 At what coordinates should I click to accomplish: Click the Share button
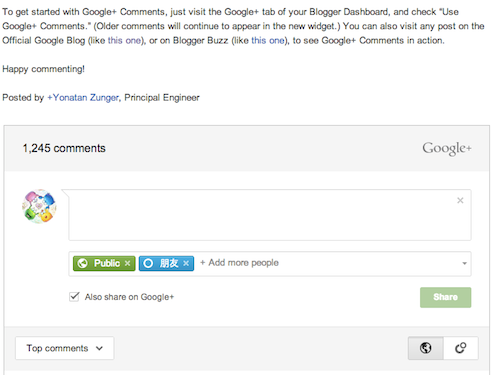click(445, 297)
